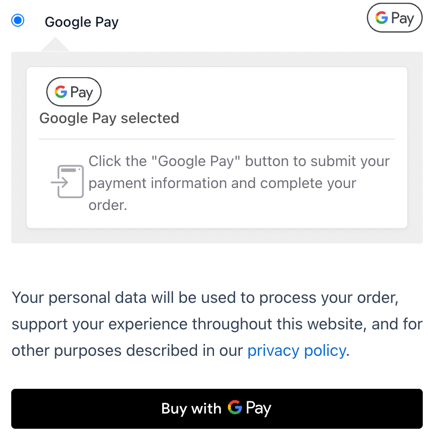Screen dimensions: 428x433
Task: Click the "Google Pay selected" heading text
Action: [109, 118]
